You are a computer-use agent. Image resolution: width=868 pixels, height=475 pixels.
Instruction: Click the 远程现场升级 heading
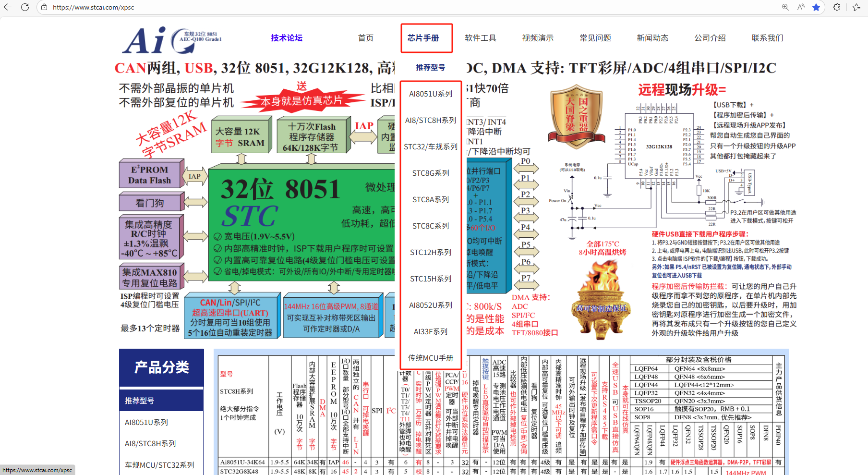(x=682, y=90)
